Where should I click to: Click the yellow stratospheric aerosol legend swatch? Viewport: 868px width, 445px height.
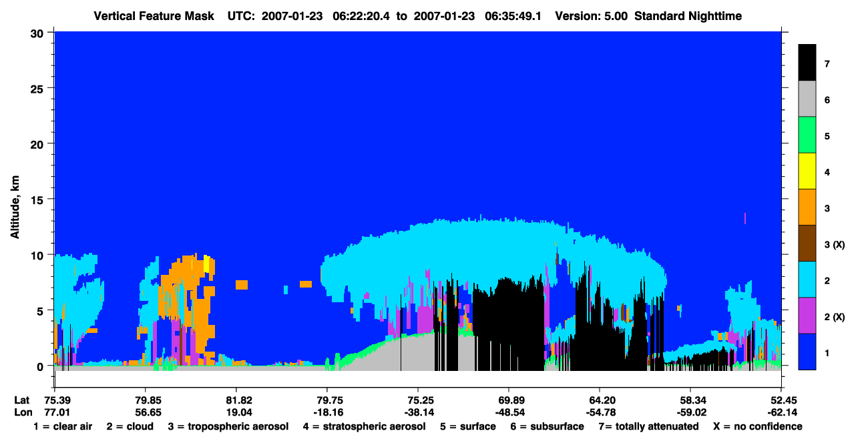807,171
